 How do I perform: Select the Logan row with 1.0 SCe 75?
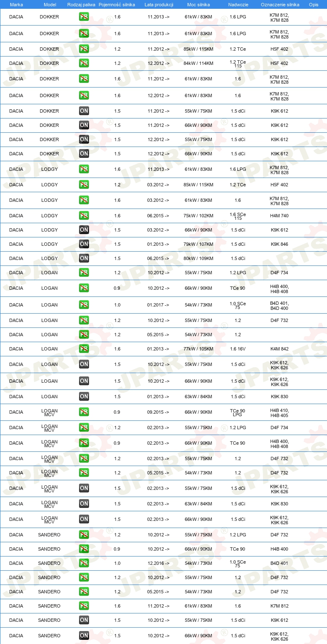point(163,305)
